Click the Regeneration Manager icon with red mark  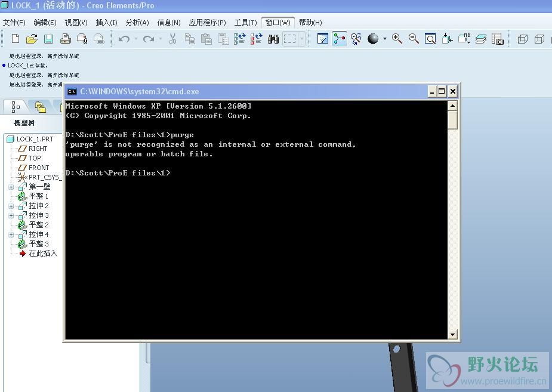pyautogui.click(x=256, y=38)
